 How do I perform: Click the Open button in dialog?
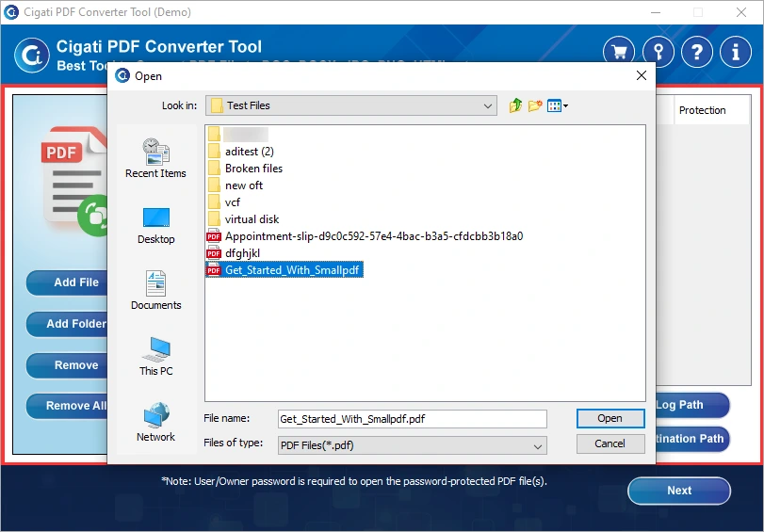[610, 418]
